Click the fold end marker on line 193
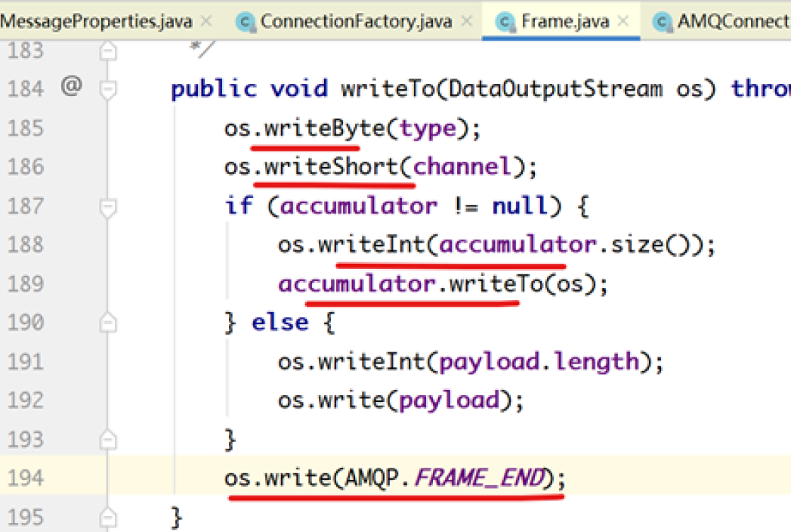 pyautogui.click(x=109, y=439)
